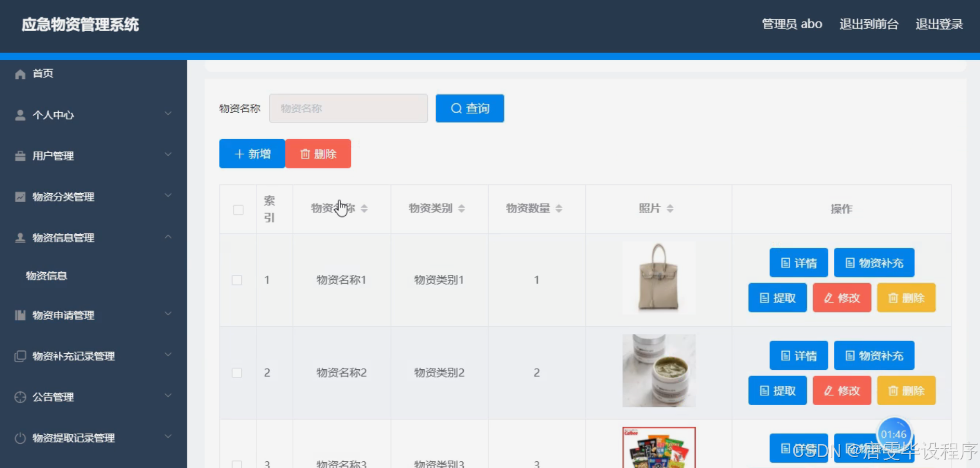Open the 物资申请管理 menu item
This screenshot has width=980, height=468.
pyautogui.click(x=94, y=315)
